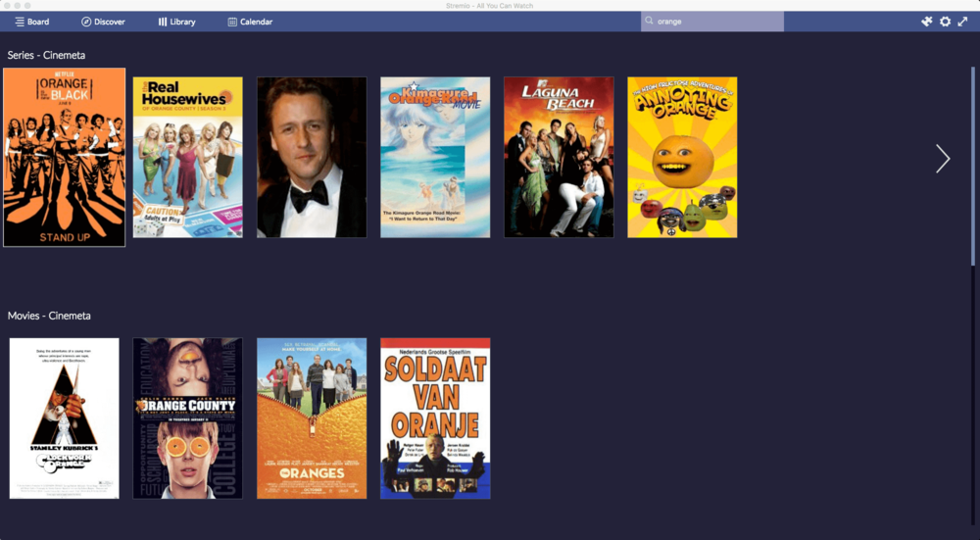
Task: Open Kimagure Orange Road Movie poster
Action: point(435,157)
